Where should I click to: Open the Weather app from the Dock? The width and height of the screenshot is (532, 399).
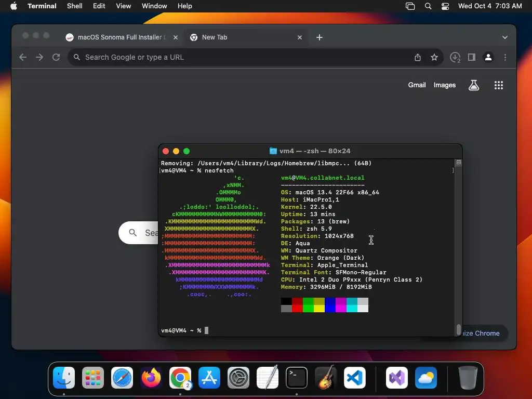tap(426, 378)
